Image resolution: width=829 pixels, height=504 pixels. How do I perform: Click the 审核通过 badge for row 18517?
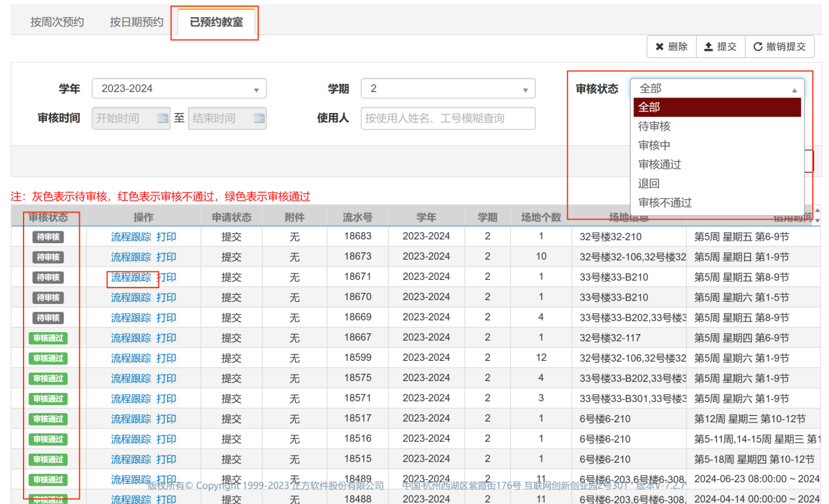(48, 419)
